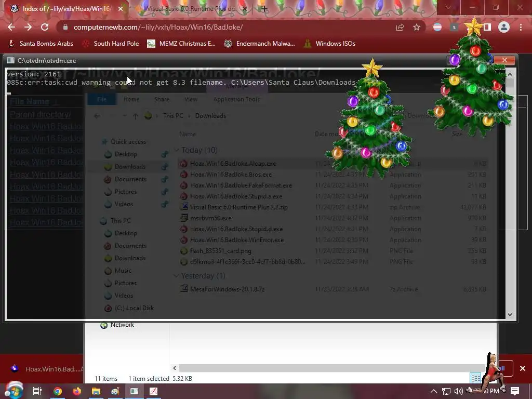Screen dimensions: 532x399
Task: Open the Chrome three-dot menu
Action: click(x=521, y=27)
